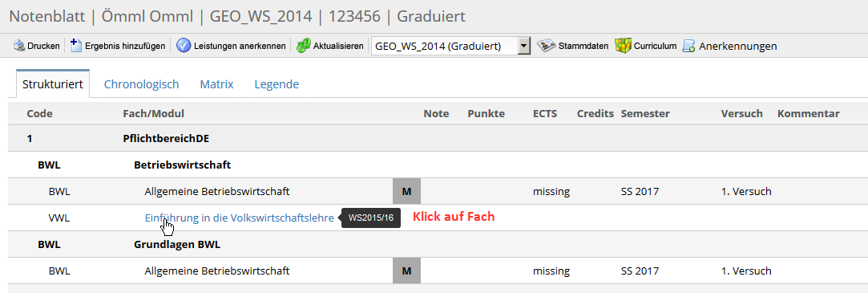Click the Drucken printer icon
The image size is (868, 293).
tap(19, 46)
